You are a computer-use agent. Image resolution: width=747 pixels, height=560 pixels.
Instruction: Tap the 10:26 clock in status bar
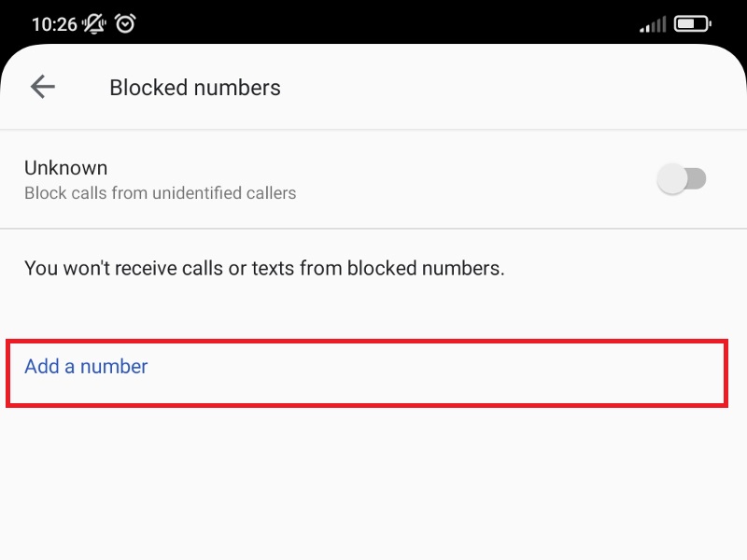[54, 24]
